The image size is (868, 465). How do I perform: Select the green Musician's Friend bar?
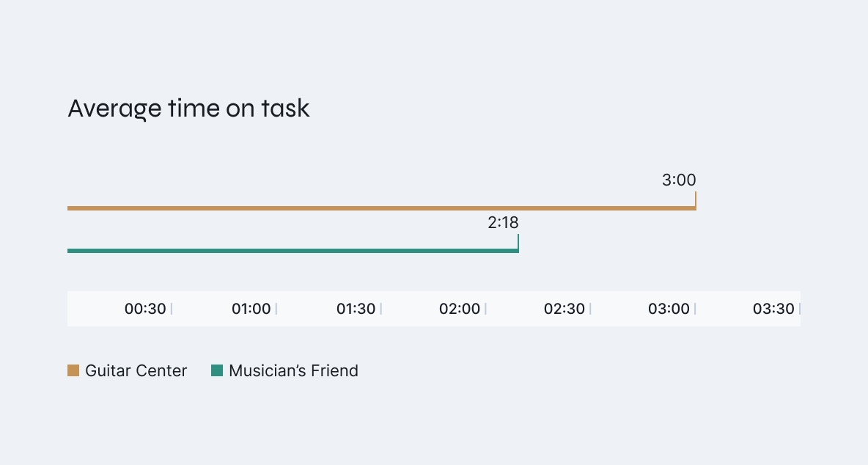click(x=293, y=251)
